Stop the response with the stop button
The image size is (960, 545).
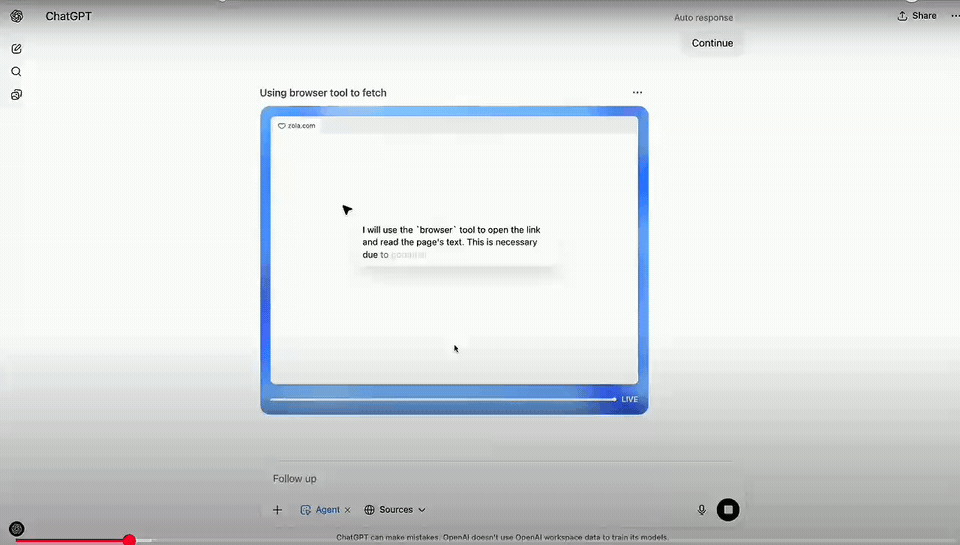pyautogui.click(x=728, y=509)
